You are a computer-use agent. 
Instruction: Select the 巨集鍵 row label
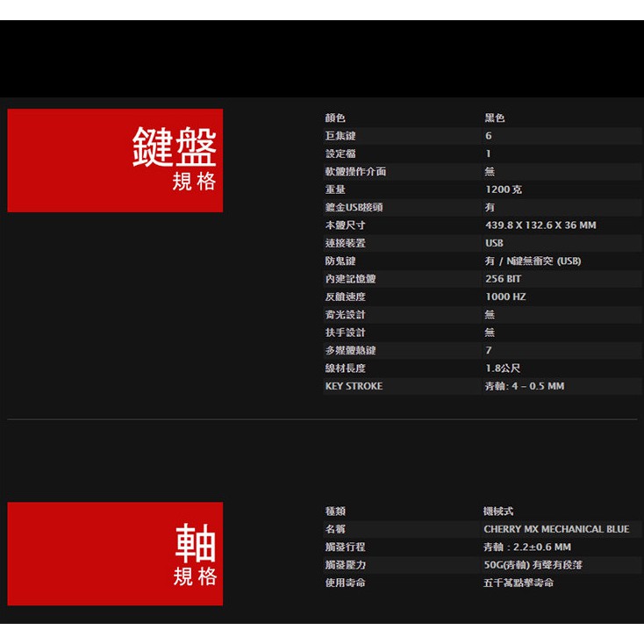(x=340, y=136)
